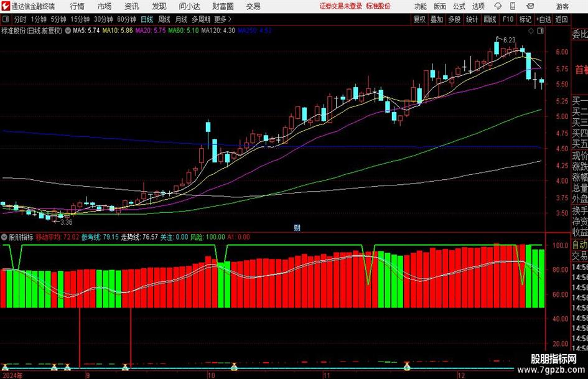The width and height of the screenshot is (588, 379).
Task: Click the 返回 back button
Action: [561, 19]
